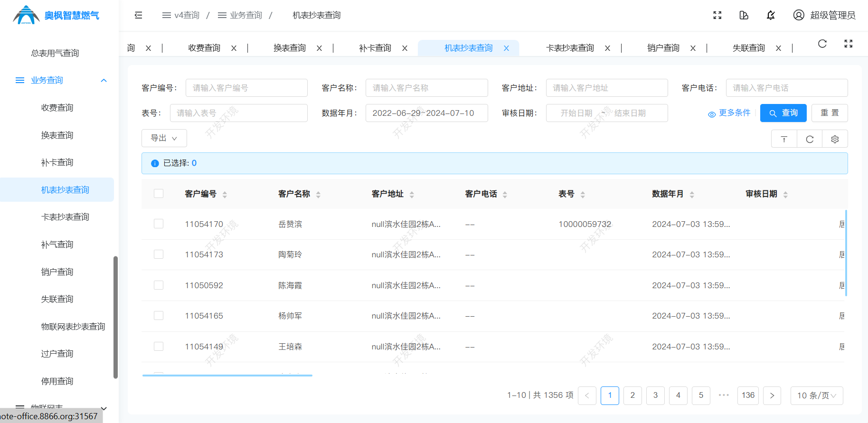Check the row for customer 11054165
Image resolution: width=868 pixels, height=423 pixels.
click(x=159, y=316)
